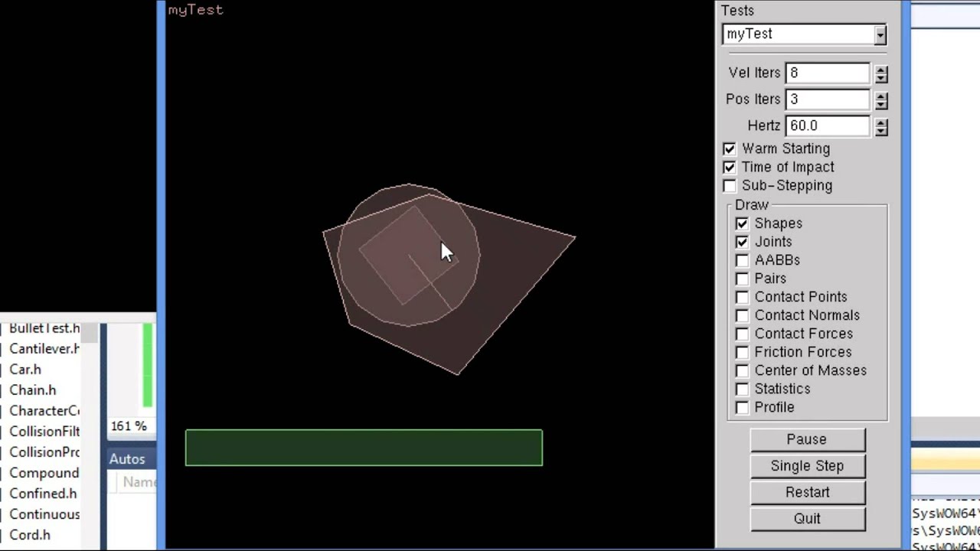Viewport: 980px width, 551px height.
Task: Click the circle shape in the simulation
Action: (409, 255)
